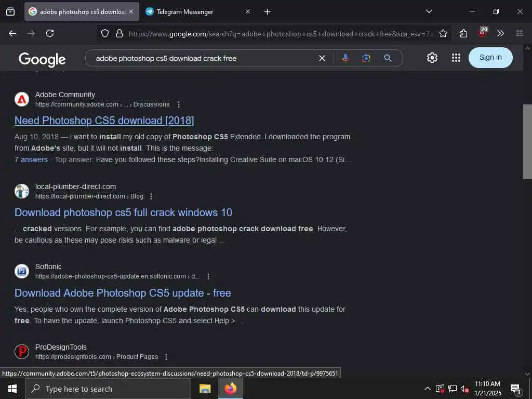The height and width of the screenshot is (399, 532).
Task: Open the Firefox extensions menu
Action: point(463,33)
